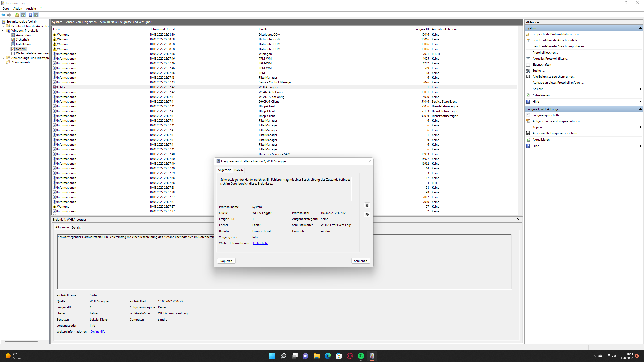Click the filter current log funnel icon

pyautogui.click(x=528, y=59)
